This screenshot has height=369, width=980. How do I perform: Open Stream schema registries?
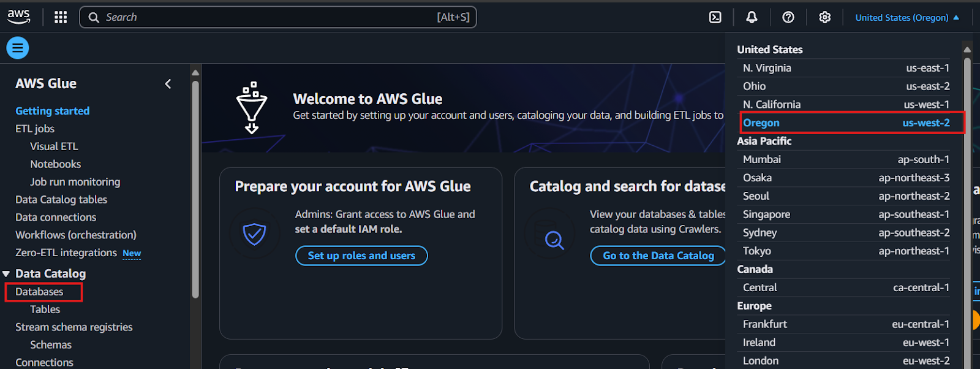(x=74, y=327)
